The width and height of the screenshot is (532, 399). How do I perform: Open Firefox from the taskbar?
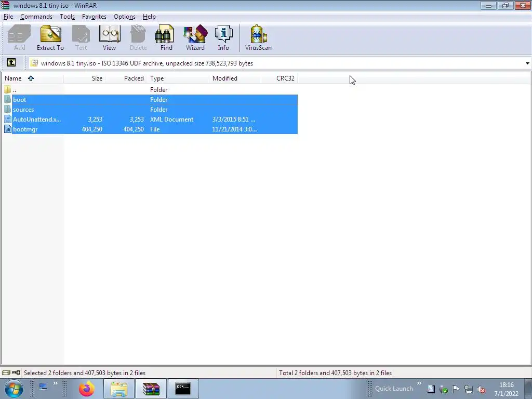pos(87,389)
